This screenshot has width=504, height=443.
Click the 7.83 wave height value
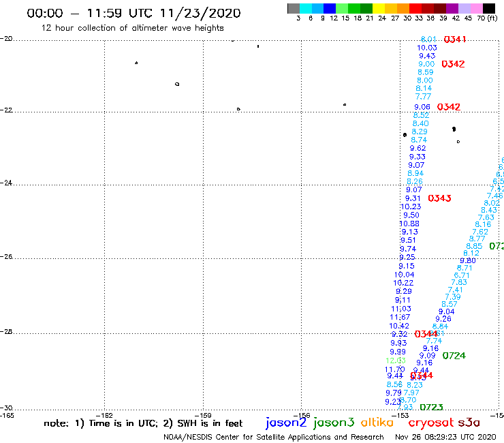459,282
